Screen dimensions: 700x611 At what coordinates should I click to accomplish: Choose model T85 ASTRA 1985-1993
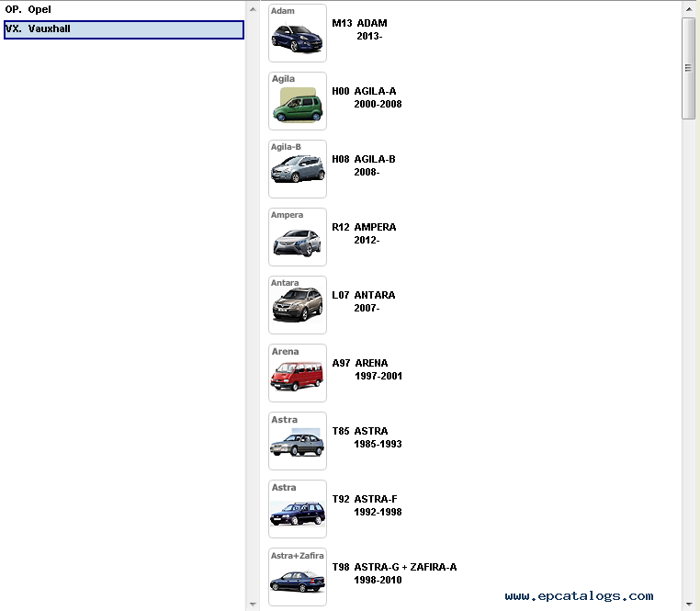(367, 437)
